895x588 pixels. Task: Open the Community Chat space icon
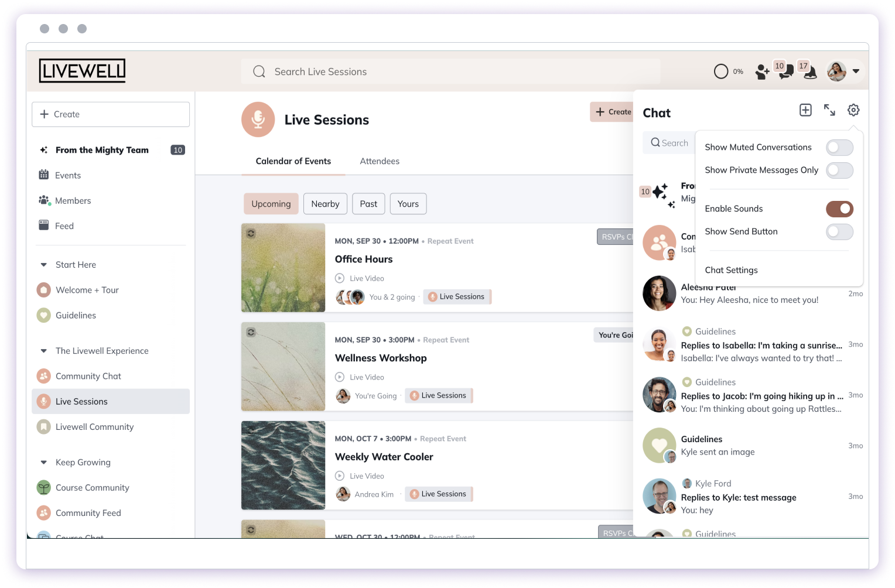[x=43, y=376]
